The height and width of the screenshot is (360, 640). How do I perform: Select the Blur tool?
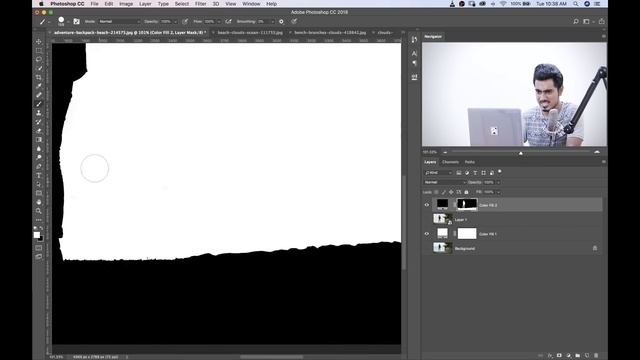pos(39,149)
